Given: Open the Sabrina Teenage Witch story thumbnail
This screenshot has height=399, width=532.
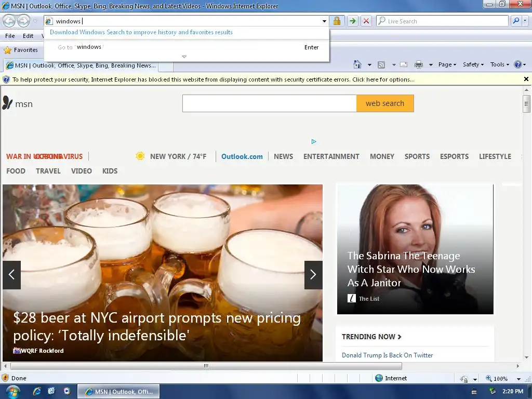Looking at the screenshot, I should click(x=415, y=249).
